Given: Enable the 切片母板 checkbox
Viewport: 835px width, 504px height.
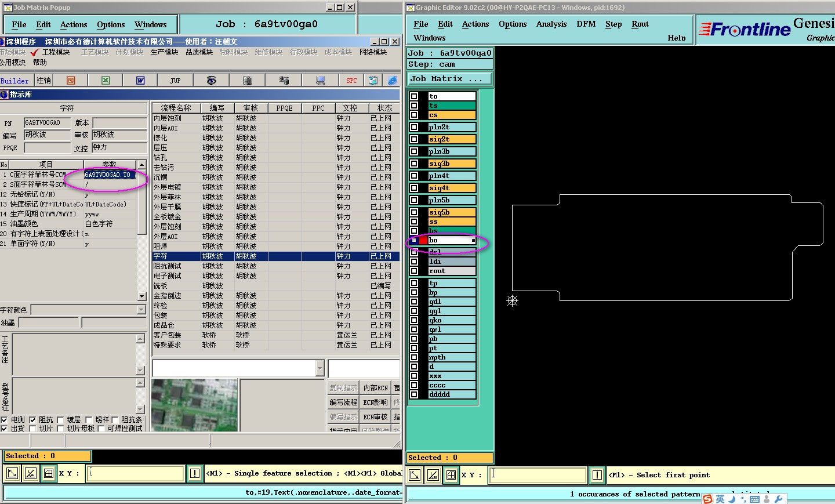Looking at the screenshot, I should (x=60, y=429).
